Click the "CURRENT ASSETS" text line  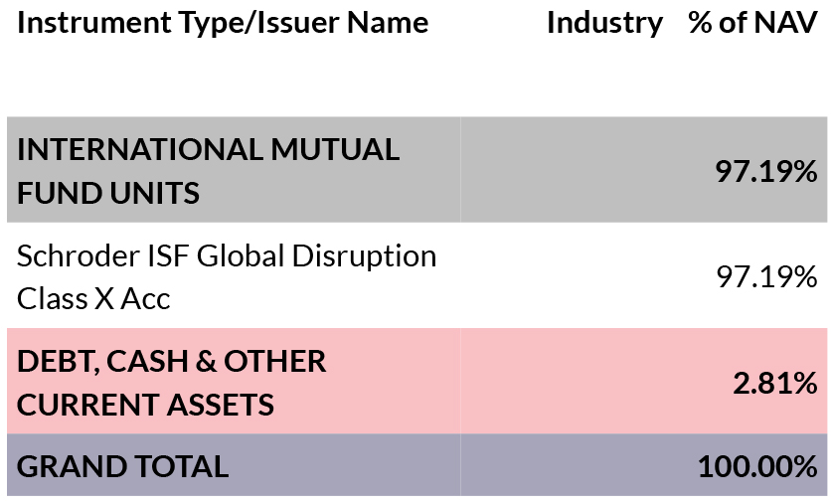[146, 405]
